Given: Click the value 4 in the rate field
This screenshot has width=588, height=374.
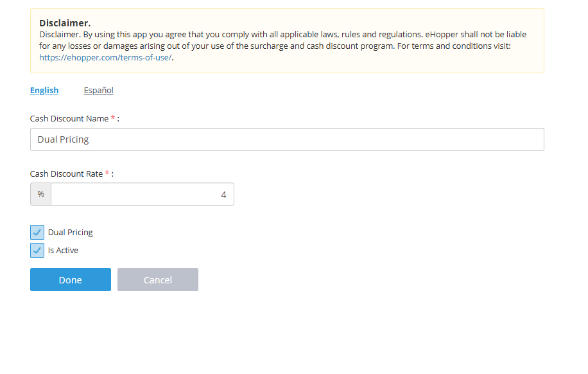Looking at the screenshot, I should [x=223, y=195].
